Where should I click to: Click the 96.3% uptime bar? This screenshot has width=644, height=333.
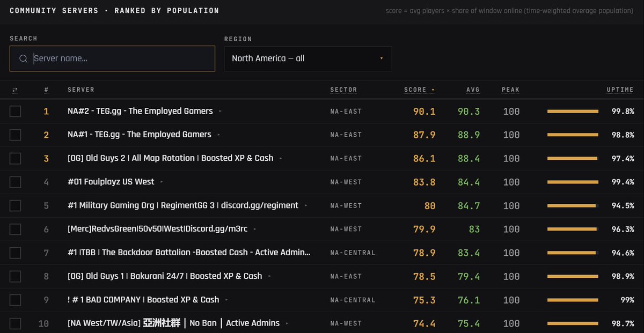point(573,230)
